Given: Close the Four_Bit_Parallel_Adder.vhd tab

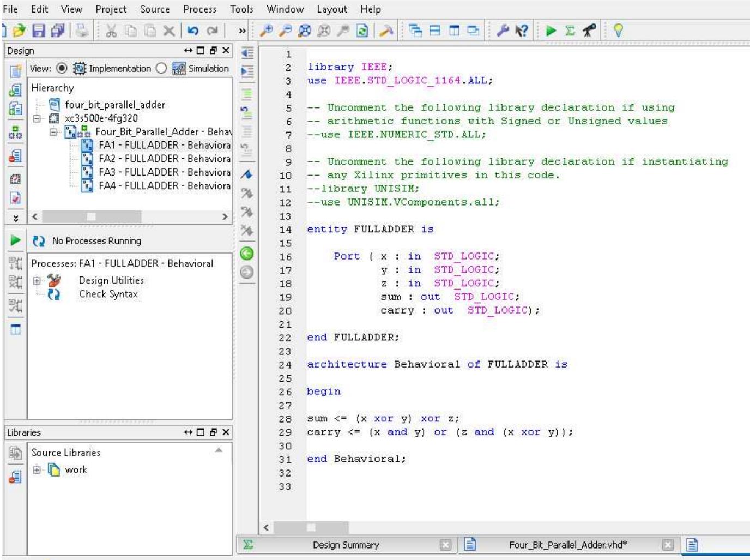Looking at the screenshot, I should coord(668,545).
